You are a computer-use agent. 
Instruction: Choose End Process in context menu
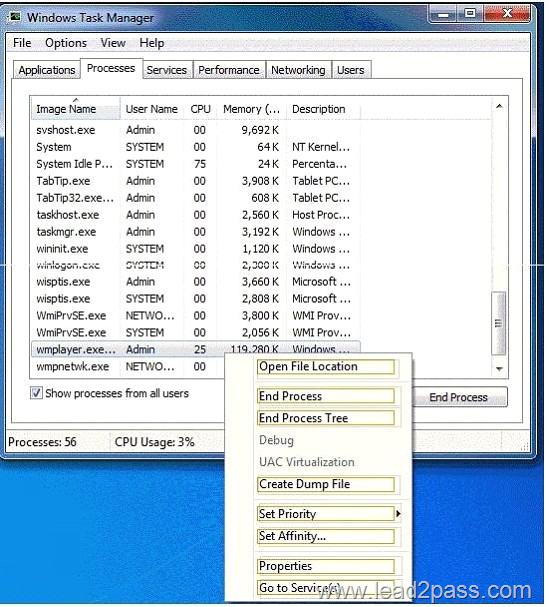(x=325, y=396)
